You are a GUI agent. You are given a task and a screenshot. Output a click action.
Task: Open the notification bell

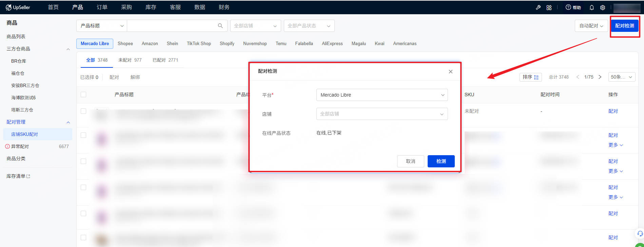[x=592, y=7]
